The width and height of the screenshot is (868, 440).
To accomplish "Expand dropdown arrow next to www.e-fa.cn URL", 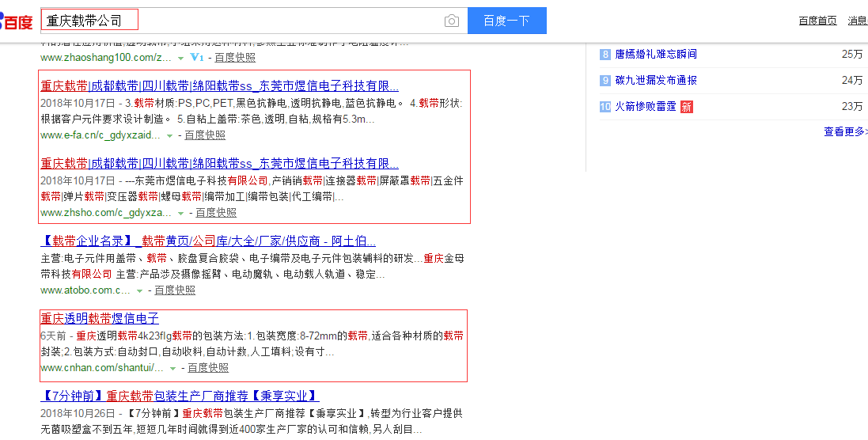I will [x=169, y=135].
